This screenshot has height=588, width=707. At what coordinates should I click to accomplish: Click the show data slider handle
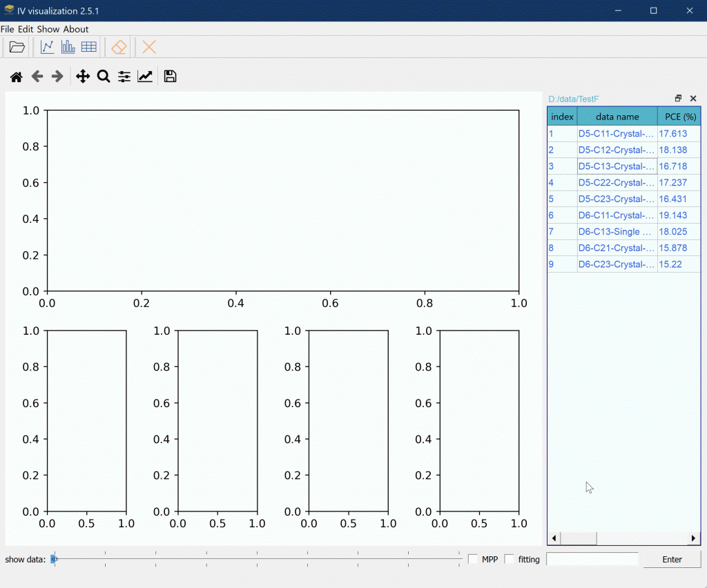pos(54,559)
